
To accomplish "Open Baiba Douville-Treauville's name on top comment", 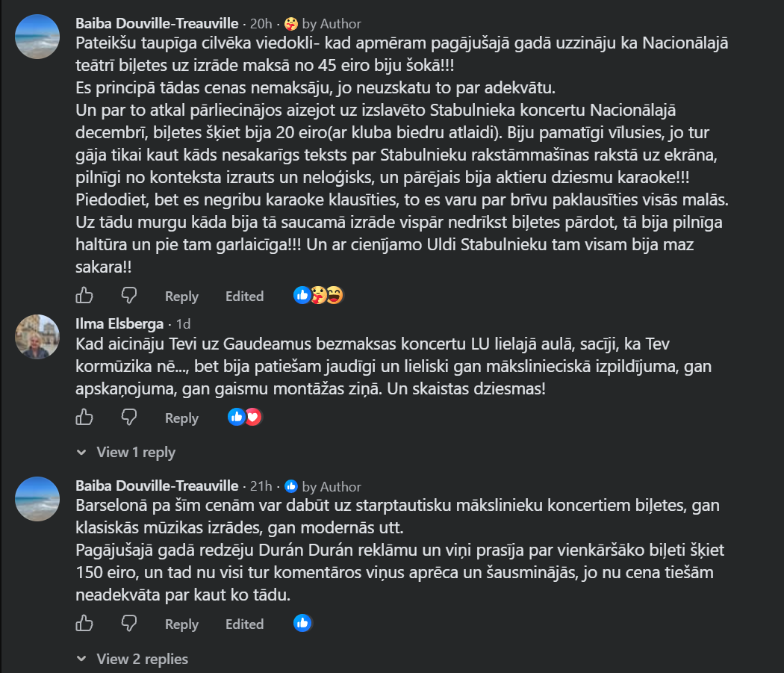I will click(157, 23).
